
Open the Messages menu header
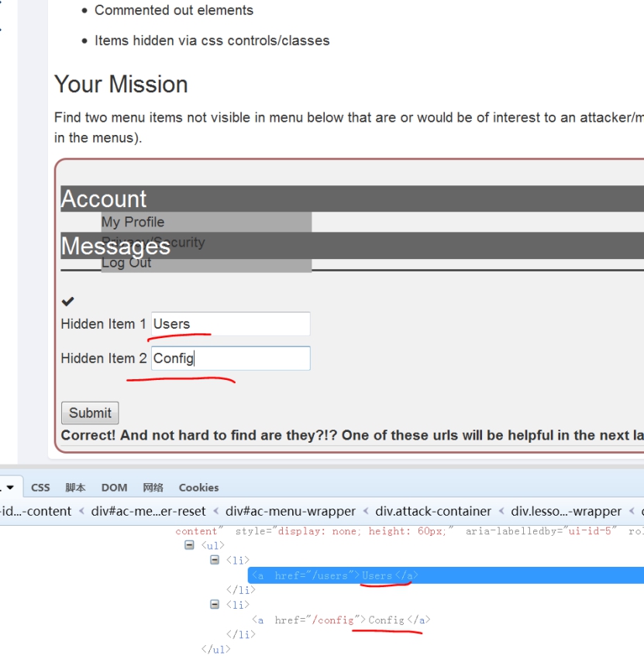pos(352,246)
